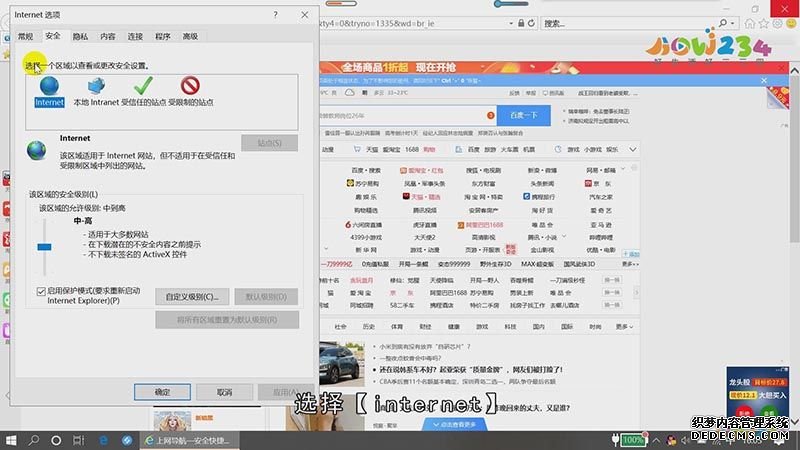The height and width of the screenshot is (450, 800).
Task: Expand the address bar dropdown arrow
Action: click(511, 23)
